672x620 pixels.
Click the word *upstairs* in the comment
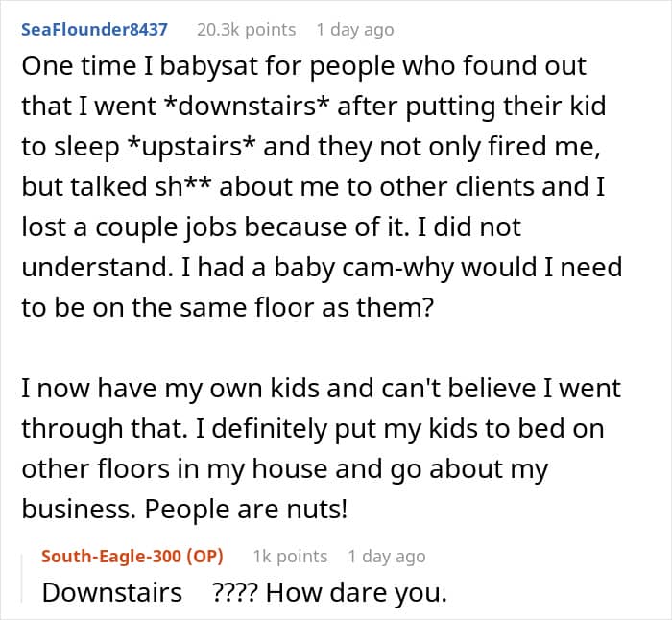(x=192, y=147)
